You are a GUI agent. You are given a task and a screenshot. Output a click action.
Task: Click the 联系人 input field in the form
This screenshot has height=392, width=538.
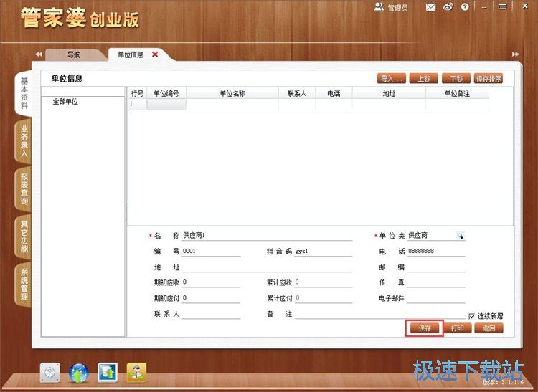point(211,314)
